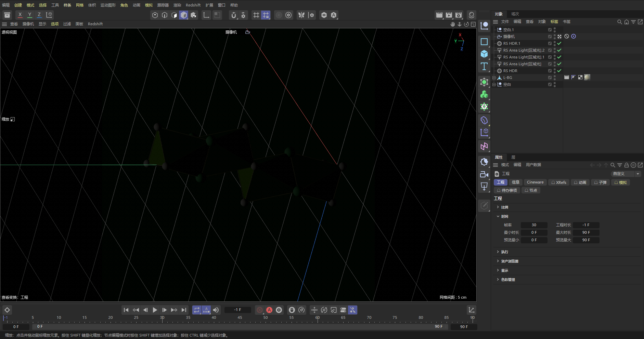Toggle the green checkmark for RS HDR.1
The width and height of the screenshot is (644, 339).
(x=559, y=43)
